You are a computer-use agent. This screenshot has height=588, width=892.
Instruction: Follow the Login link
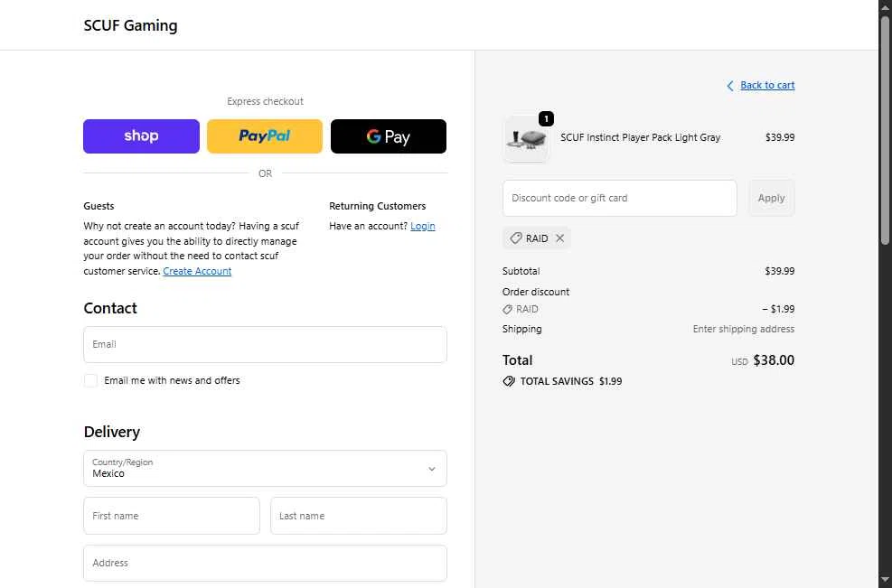click(x=423, y=227)
